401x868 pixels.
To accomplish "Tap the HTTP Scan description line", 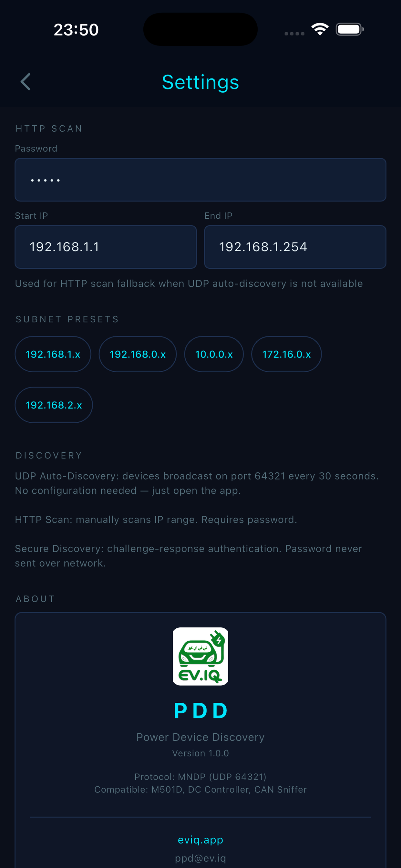I will pyautogui.click(x=156, y=520).
